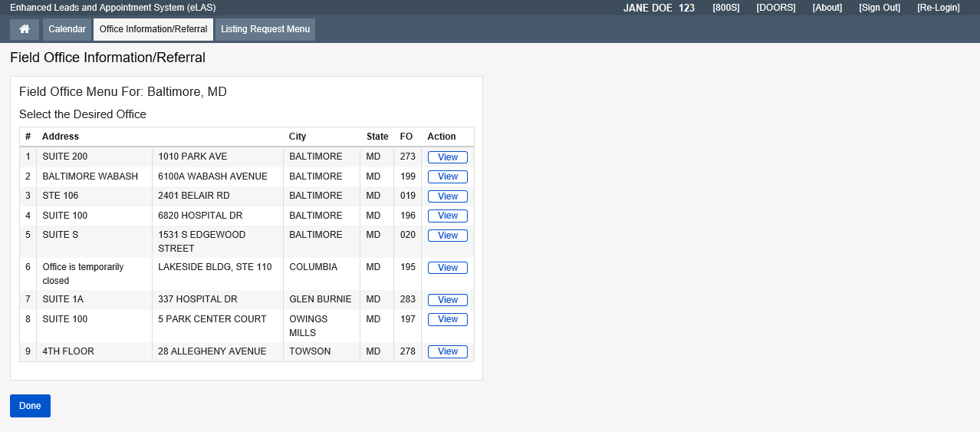
Task: Open the Listing Request Menu tab
Action: click(265, 29)
